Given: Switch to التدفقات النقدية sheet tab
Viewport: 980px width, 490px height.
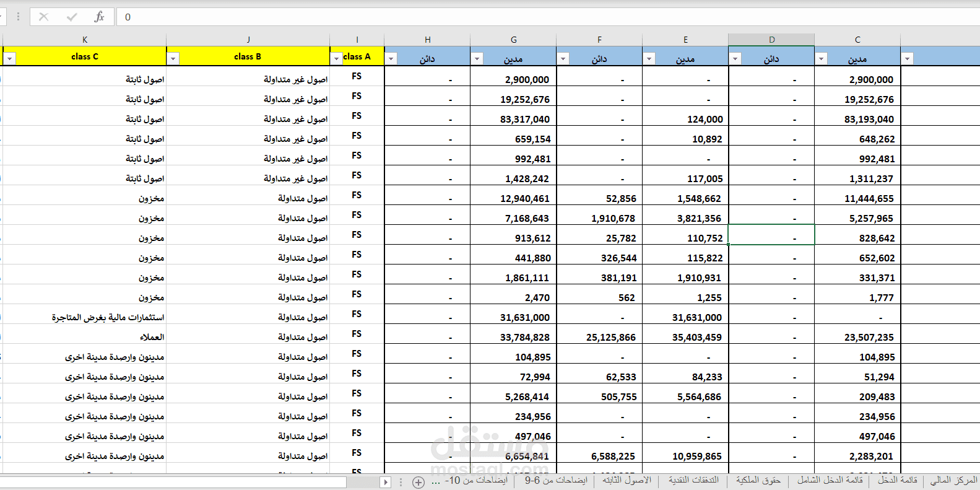Looking at the screenshot, I should point(693,480).
